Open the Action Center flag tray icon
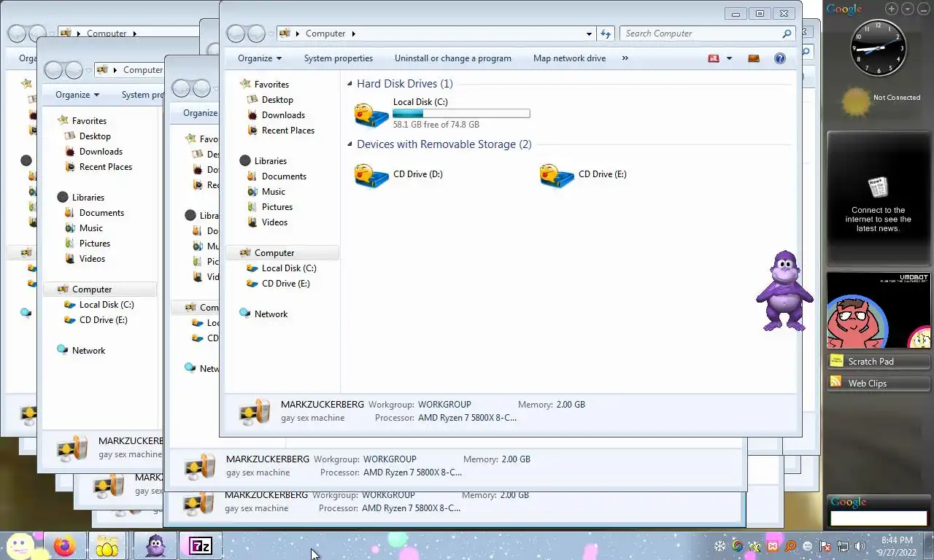Screen dimensions: 934x560 (825, 546)
